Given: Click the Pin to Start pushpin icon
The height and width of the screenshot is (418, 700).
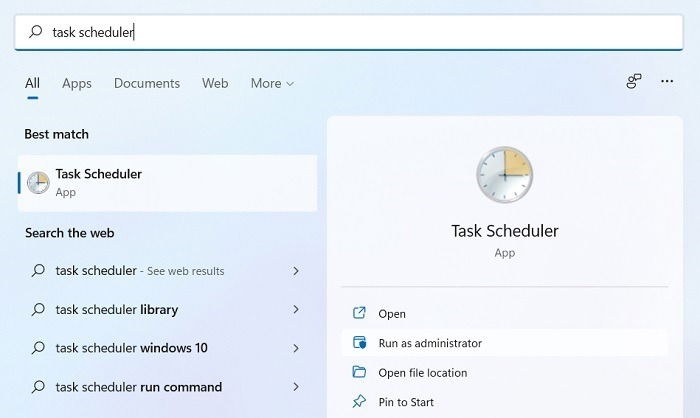Looking at the screenshot, I should tap(359, 401).
